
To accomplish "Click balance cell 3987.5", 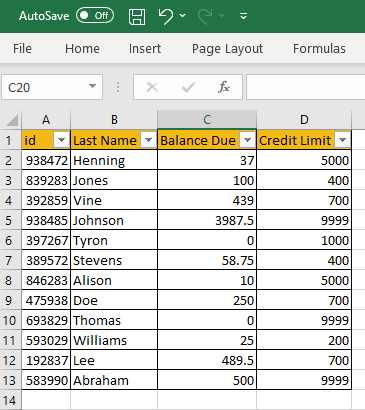I will pyautogui.click(x=207, y=220).
